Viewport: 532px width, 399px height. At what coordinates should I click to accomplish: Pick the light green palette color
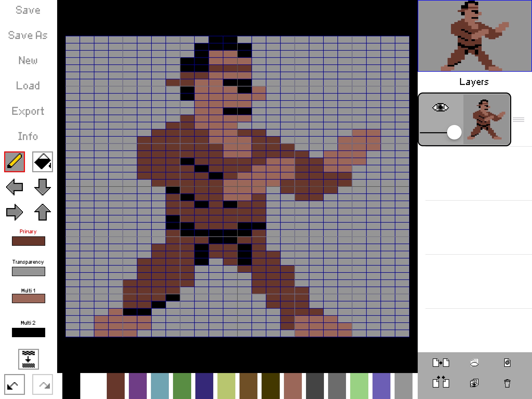(359, 386)
